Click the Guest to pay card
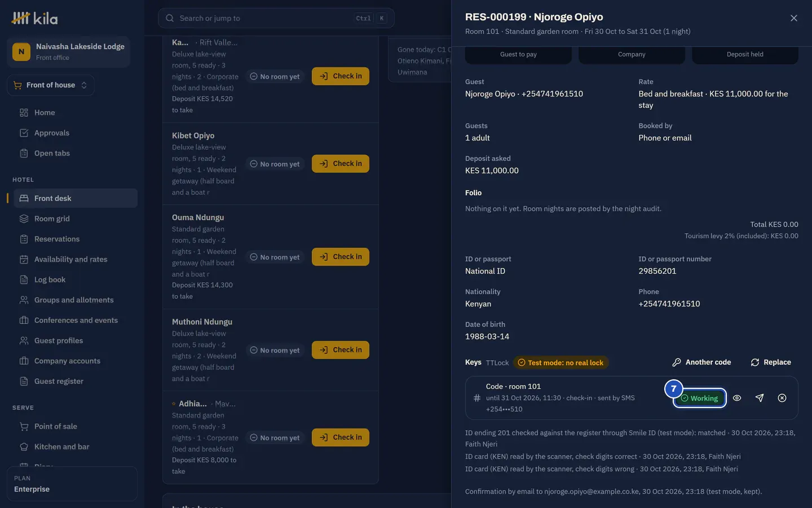This screenshot has height=508, width=812. pos(518,54)
